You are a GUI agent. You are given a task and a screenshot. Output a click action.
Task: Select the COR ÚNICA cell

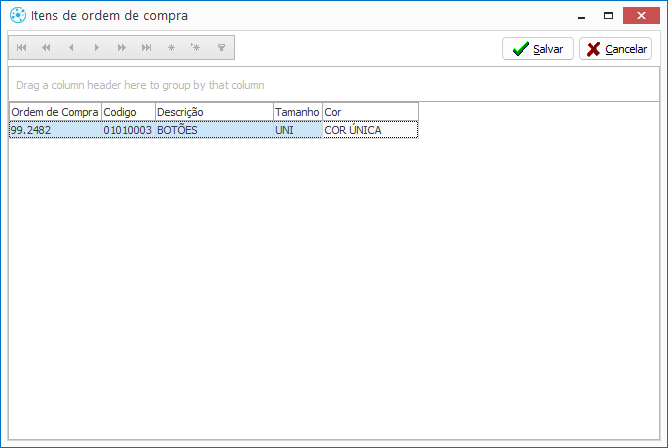pos(370,130)
